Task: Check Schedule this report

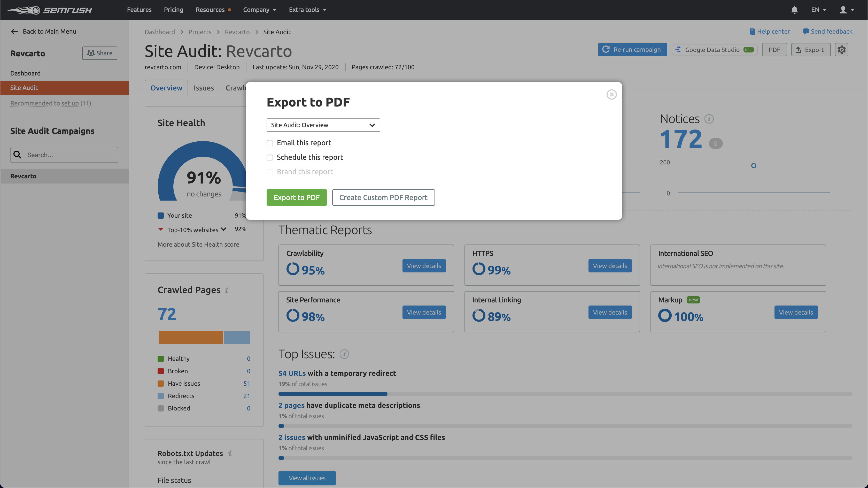Action: (269, 157)
